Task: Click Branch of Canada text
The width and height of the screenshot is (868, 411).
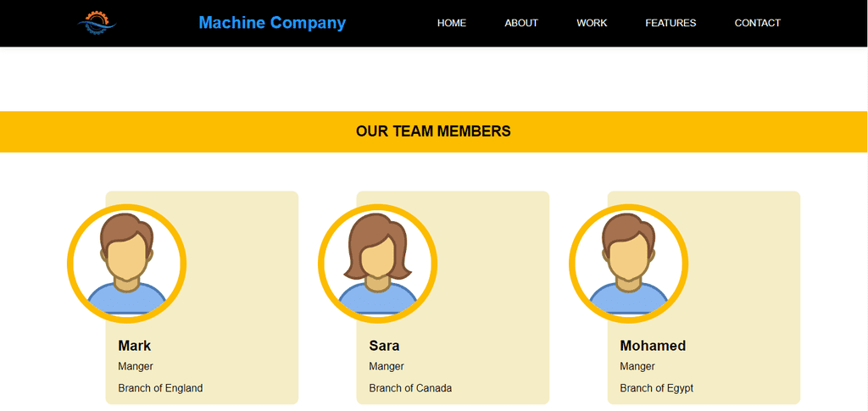Action: point(410,388)
